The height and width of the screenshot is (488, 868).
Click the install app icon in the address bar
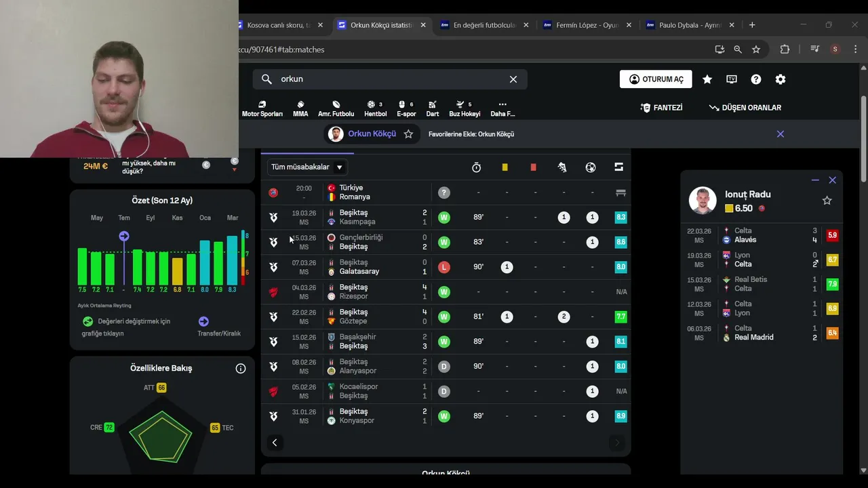[719, 49]
